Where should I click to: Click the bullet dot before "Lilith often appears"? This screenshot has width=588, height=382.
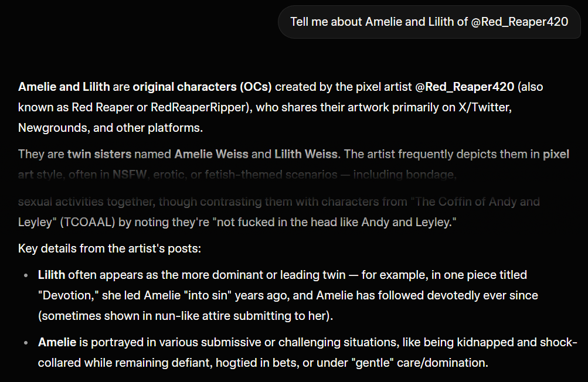[25, 275]
